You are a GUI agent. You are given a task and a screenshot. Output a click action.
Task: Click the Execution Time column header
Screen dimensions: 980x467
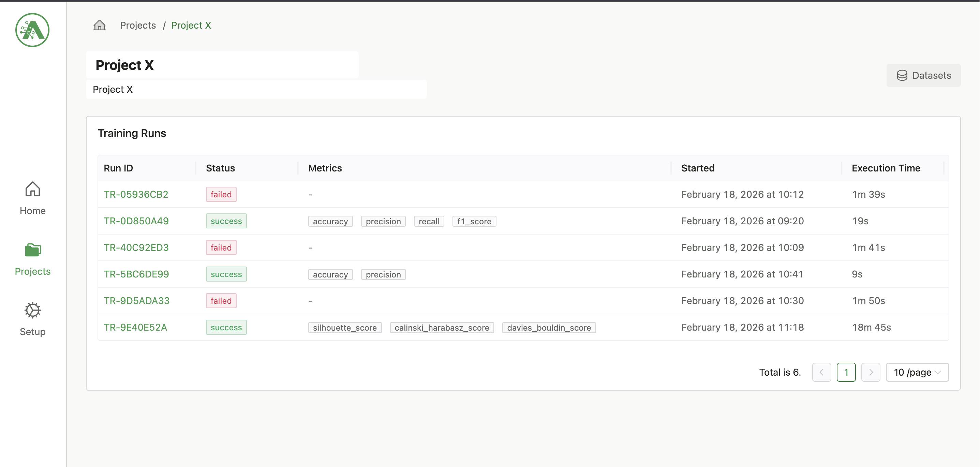click(886, 168)
